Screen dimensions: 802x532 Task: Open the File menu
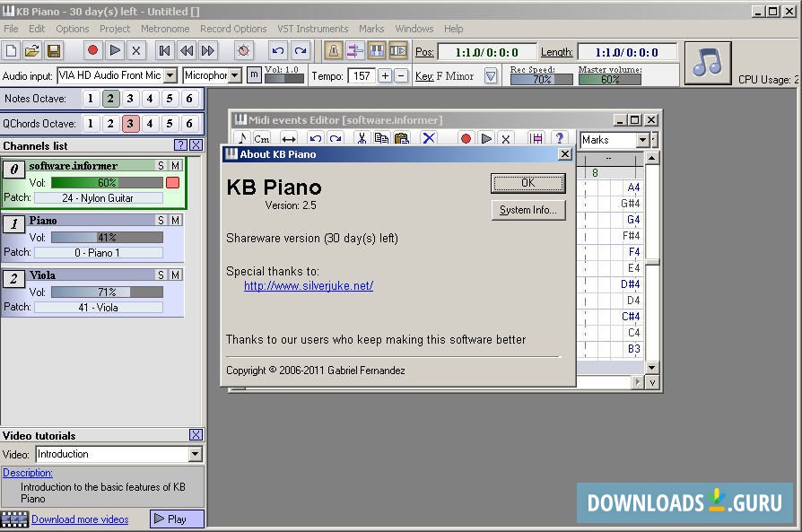(11, 29)
